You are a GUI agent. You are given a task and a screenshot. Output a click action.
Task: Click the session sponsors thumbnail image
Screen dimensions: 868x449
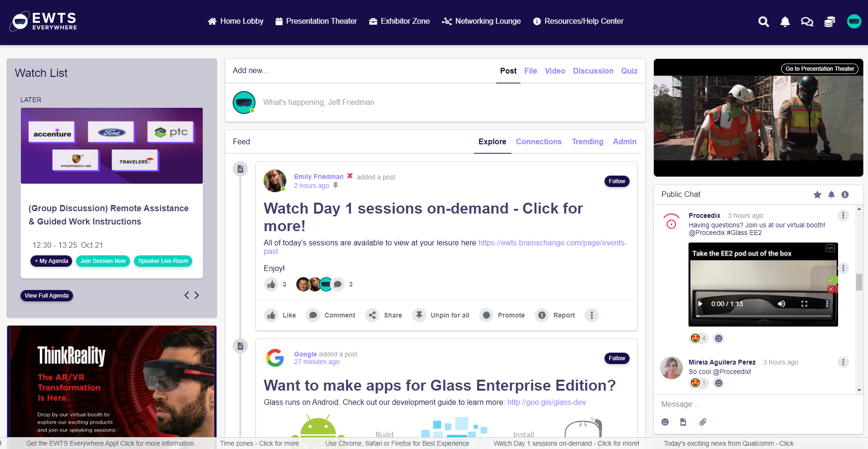(x=112, y=146)
